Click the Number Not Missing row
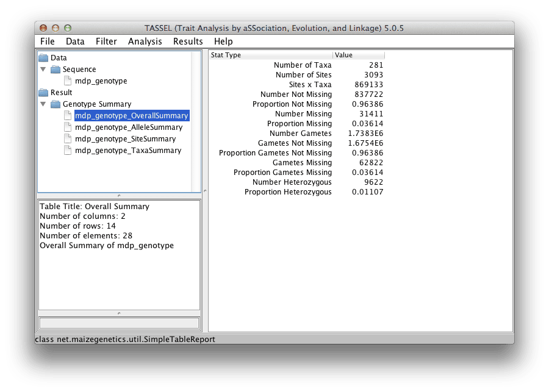This screenshot has height=392, width=549. [x=296, y=94]
